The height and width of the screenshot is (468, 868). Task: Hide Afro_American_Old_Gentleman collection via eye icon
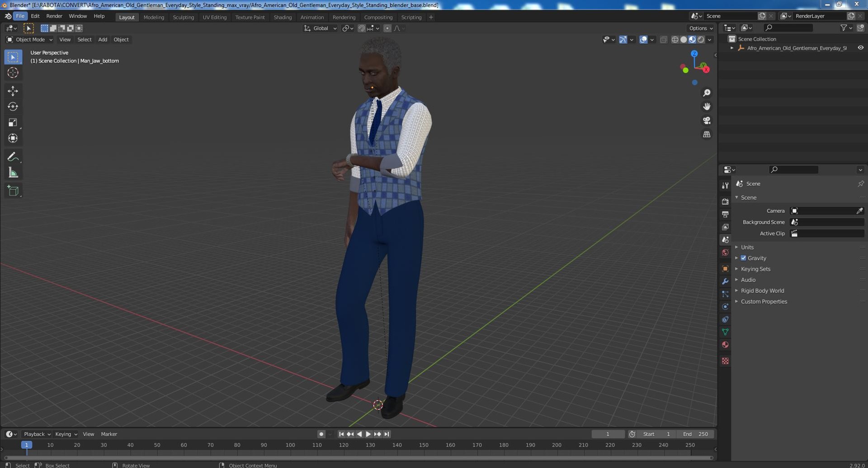point(860,48)
